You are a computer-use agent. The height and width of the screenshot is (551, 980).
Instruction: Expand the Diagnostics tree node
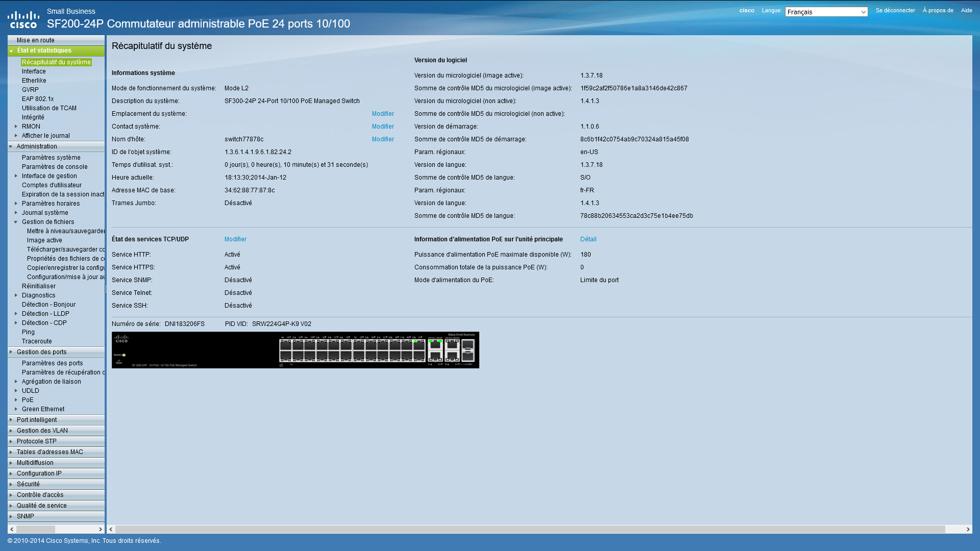(x=16, y=295)
